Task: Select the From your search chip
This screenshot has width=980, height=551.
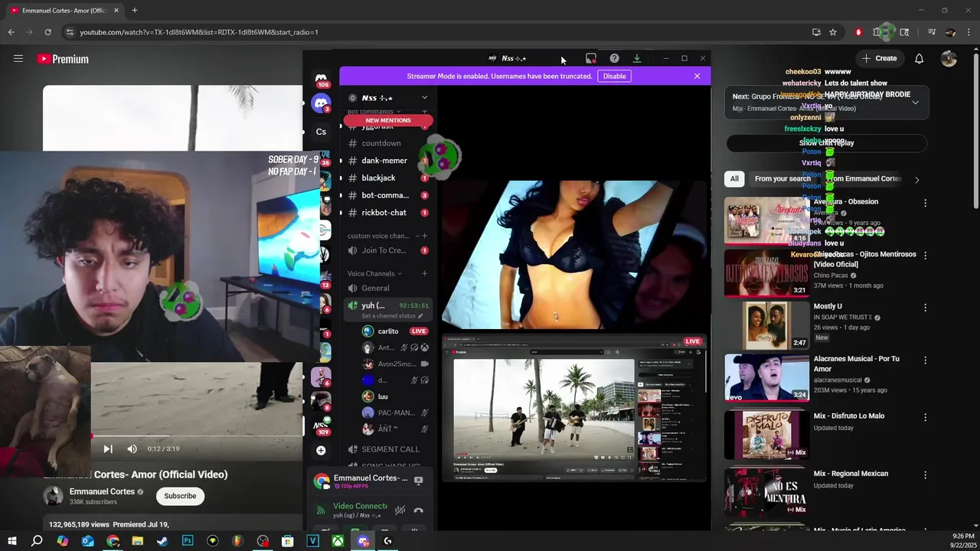Action: coord(782,179)
